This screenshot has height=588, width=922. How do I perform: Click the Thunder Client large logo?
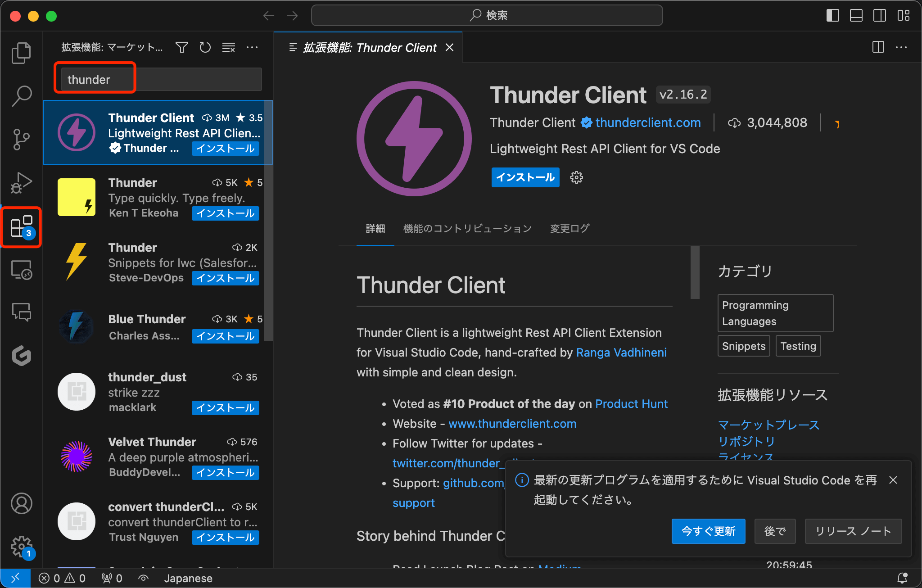[414, 139]
